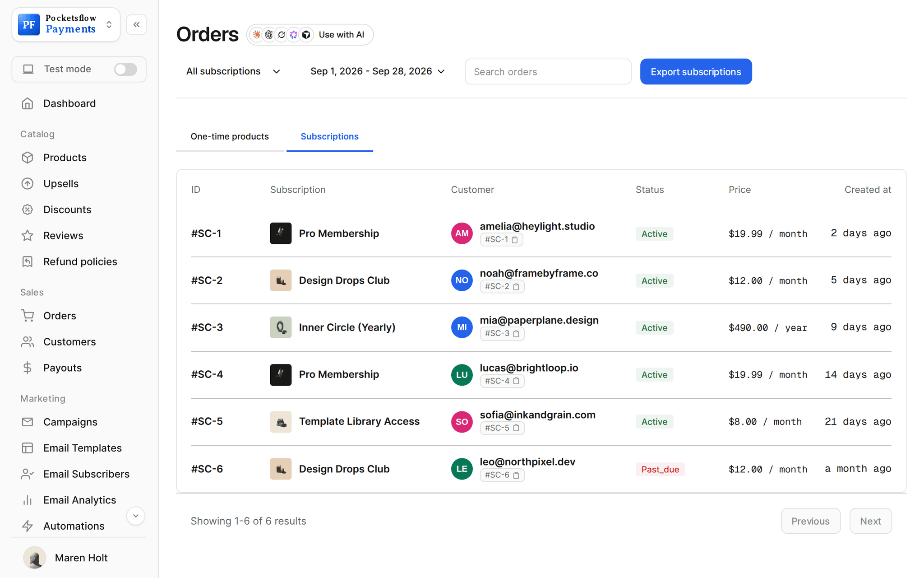Open Maren Holt's profile avatar
The width and height of the screenshot is (924, 578).
(35, 558)
